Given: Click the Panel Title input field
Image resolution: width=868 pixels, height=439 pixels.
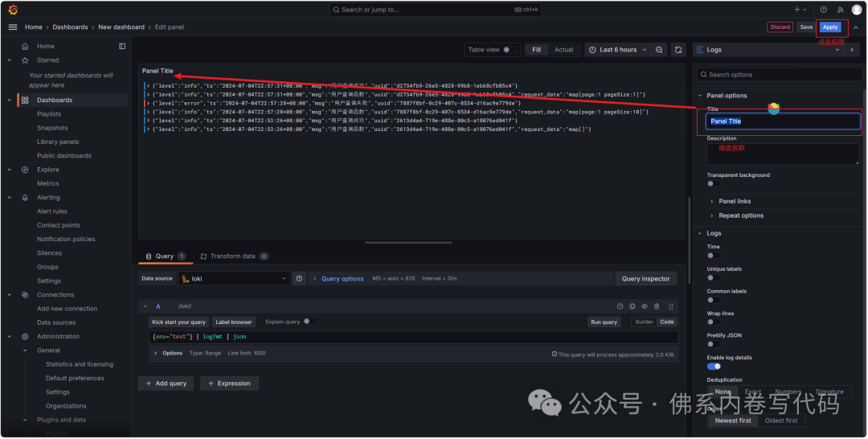Looking at the screenshot, I should (783, 121).
